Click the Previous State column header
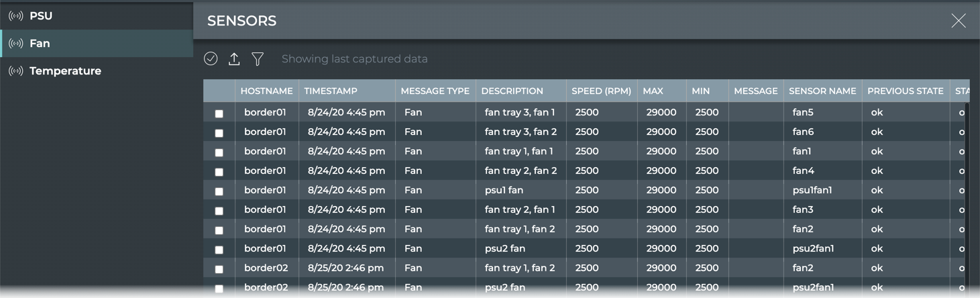 click(x=905, y=91)
